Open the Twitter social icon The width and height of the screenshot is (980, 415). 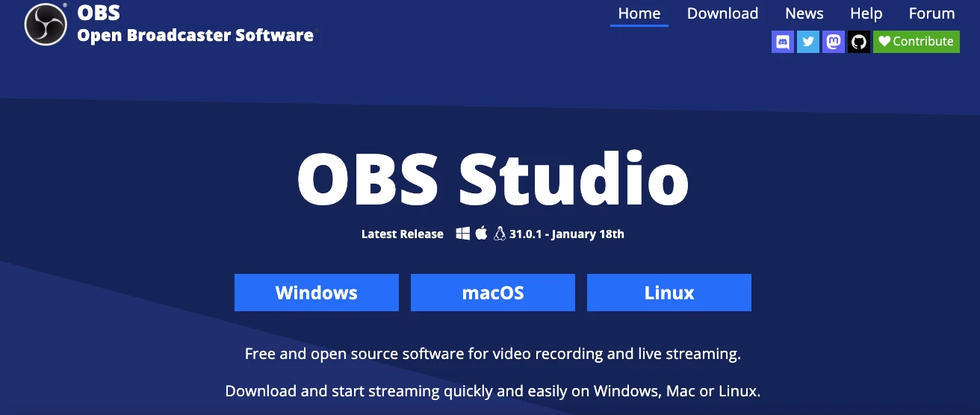click(808, 42)
